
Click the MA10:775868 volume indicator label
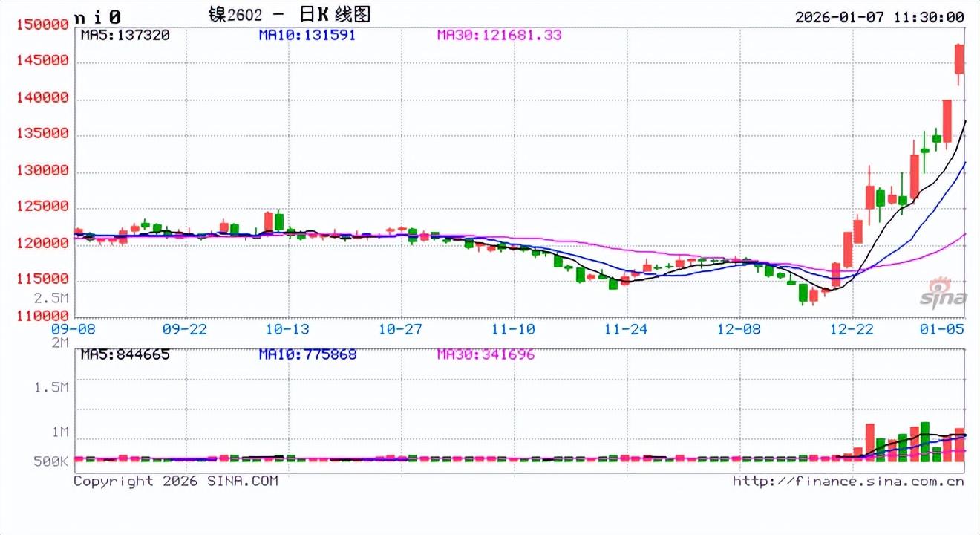307,354
